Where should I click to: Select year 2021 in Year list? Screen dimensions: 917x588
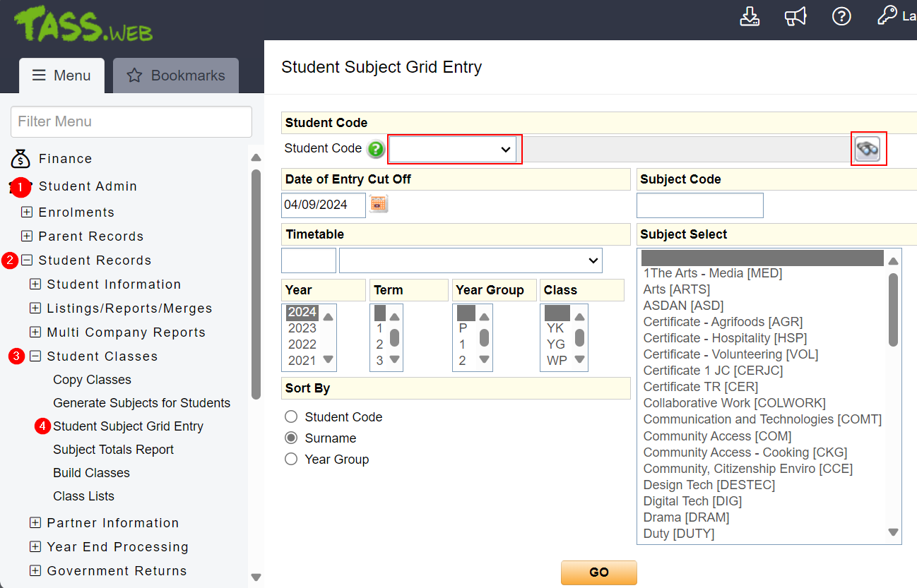pyautogui.click(x=302, y=361)
